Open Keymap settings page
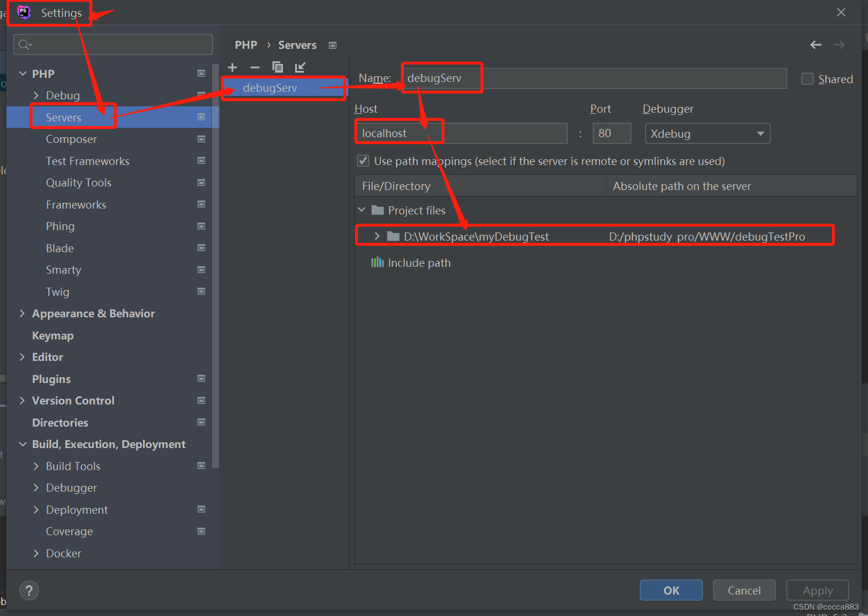This screenshot has height=616, width=868. 53,335
